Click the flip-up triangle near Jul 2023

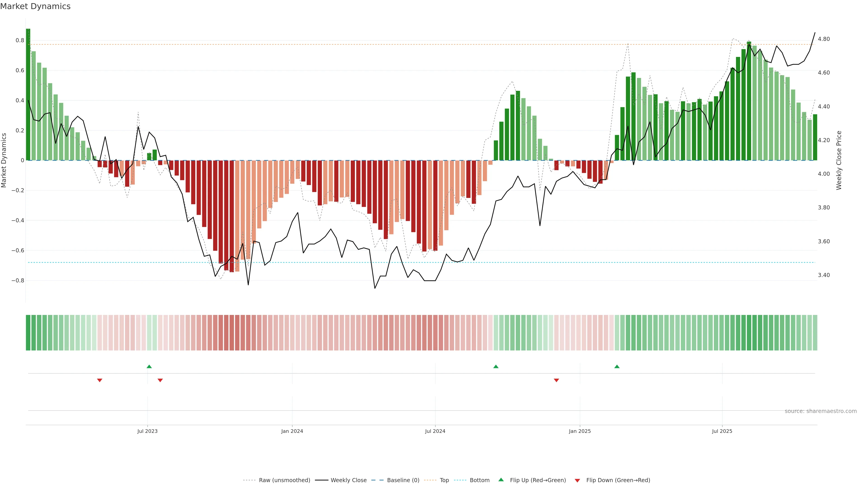click(x=149, y=366)
